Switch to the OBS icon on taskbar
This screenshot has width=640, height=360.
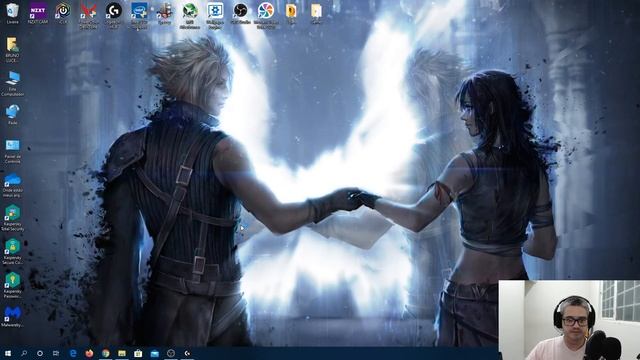click(171, 353)
